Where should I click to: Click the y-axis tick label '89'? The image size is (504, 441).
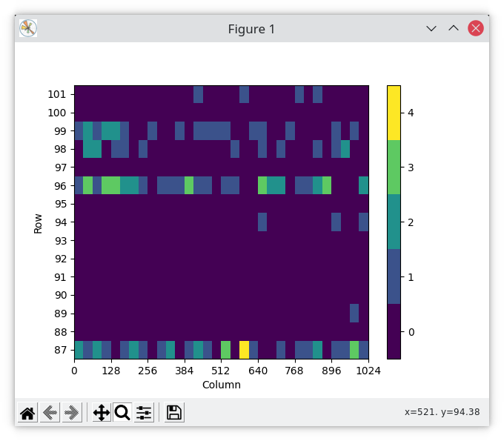pos(60,314)
